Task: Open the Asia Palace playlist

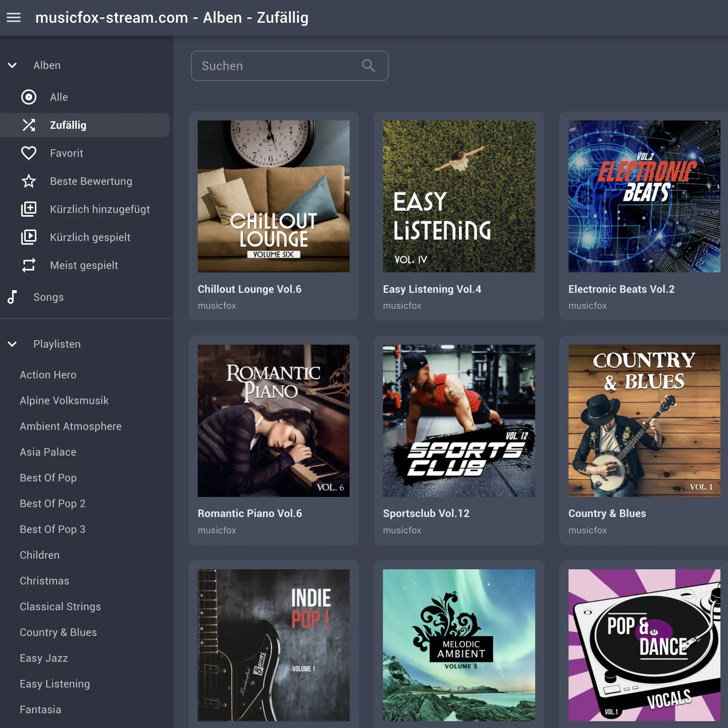Action: point(48,452)
